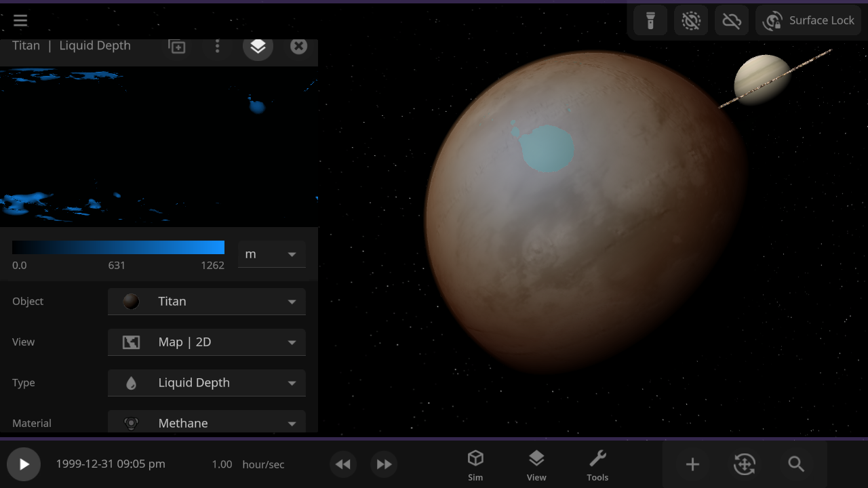This screenshot has height=488, width=868.
Task: Open the View dropdown set to Map 2D
Action: click(207, 342)
